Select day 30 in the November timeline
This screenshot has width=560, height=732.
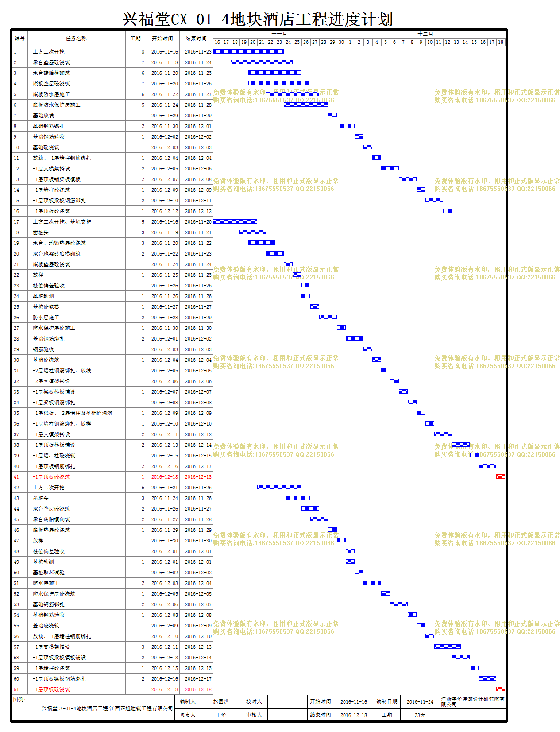[341, 42]
